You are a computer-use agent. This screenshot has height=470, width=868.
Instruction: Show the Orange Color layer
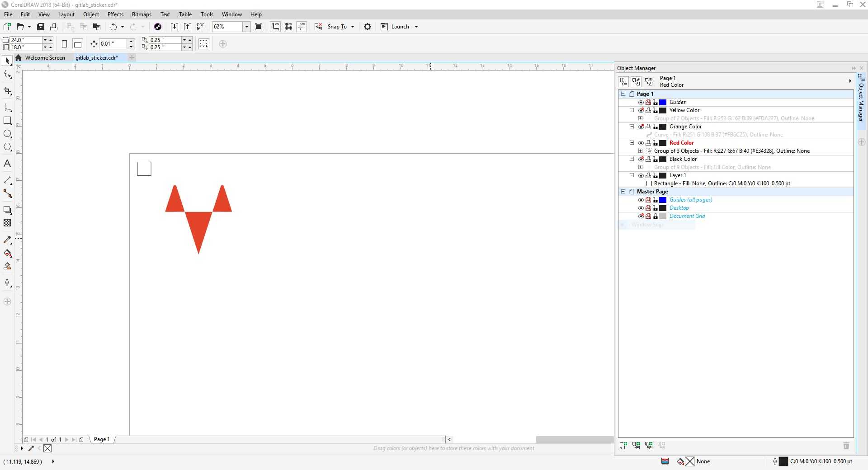click(x=641, y=127)
